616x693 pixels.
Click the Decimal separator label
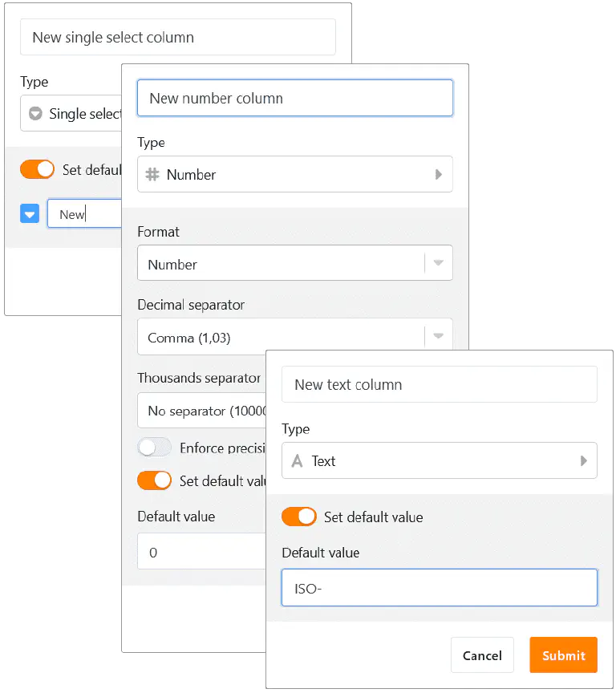tap(191, 305)
